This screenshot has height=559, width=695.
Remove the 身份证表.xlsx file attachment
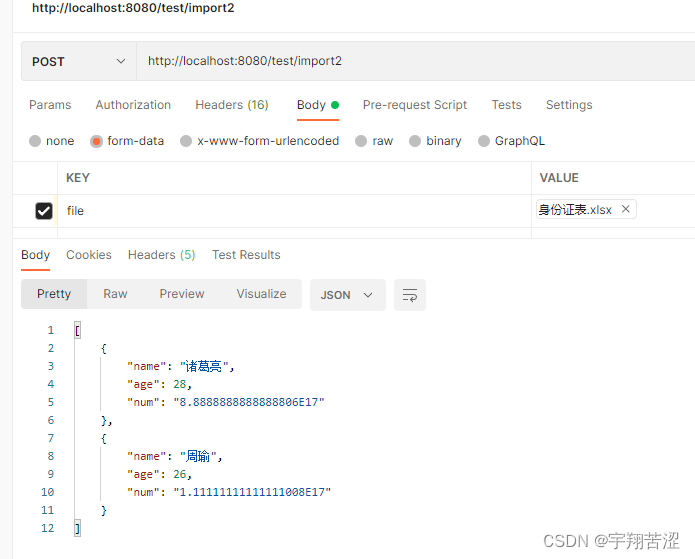(625, 209)
